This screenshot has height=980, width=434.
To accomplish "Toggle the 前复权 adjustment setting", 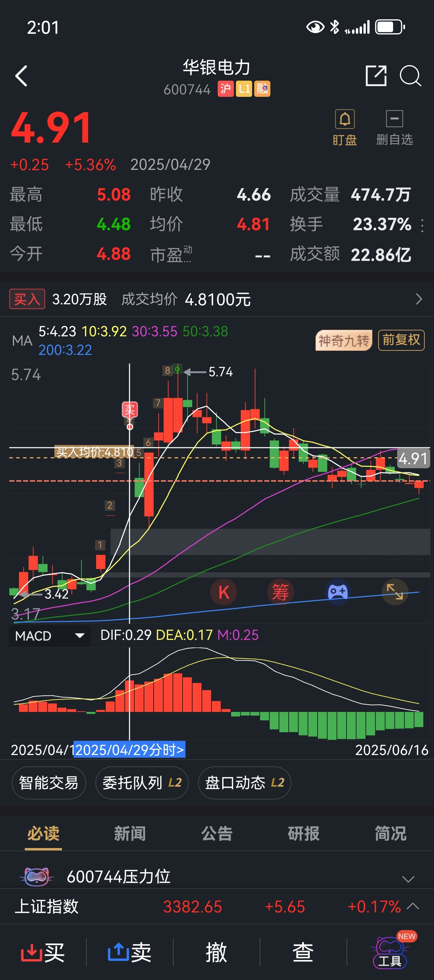I will (401, 340).
